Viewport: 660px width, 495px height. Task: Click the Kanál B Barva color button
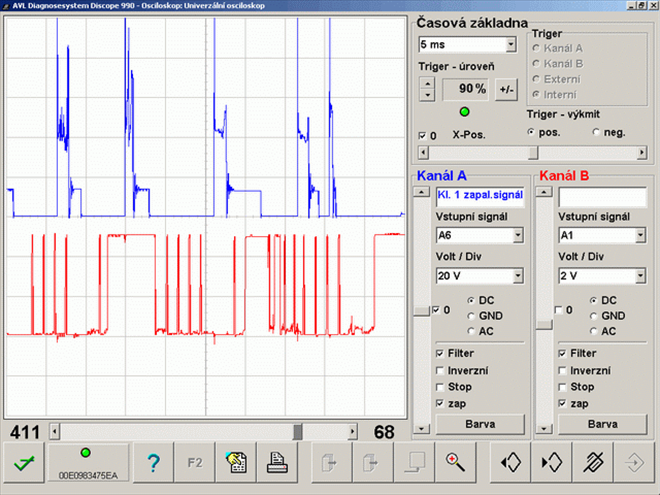(x=602, y=424)
